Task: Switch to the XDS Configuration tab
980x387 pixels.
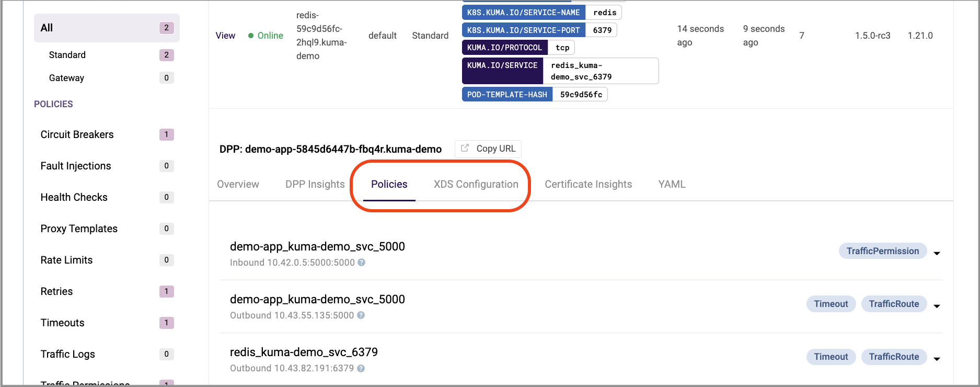Action: pyautogui.click(x=476, y=184)
